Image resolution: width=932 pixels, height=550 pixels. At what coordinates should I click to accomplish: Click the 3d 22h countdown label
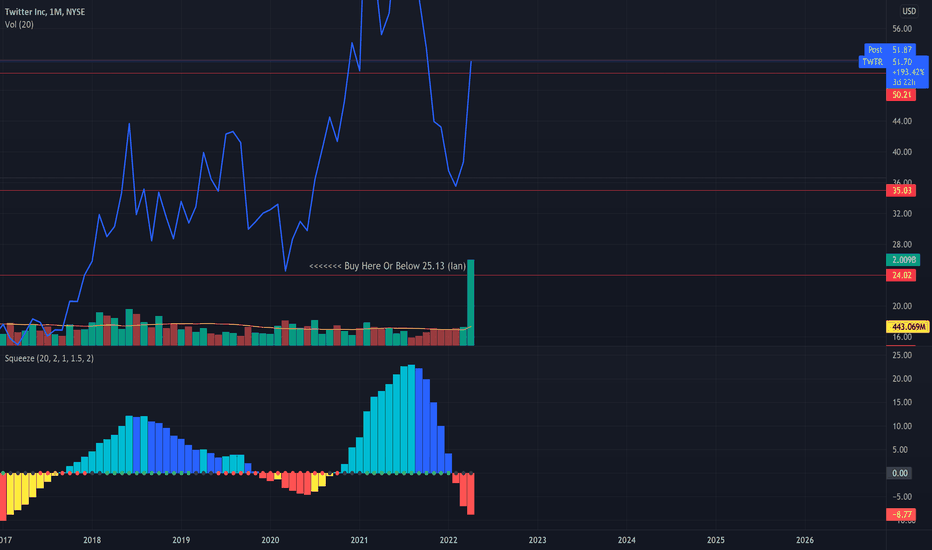[x=903, y=82]
